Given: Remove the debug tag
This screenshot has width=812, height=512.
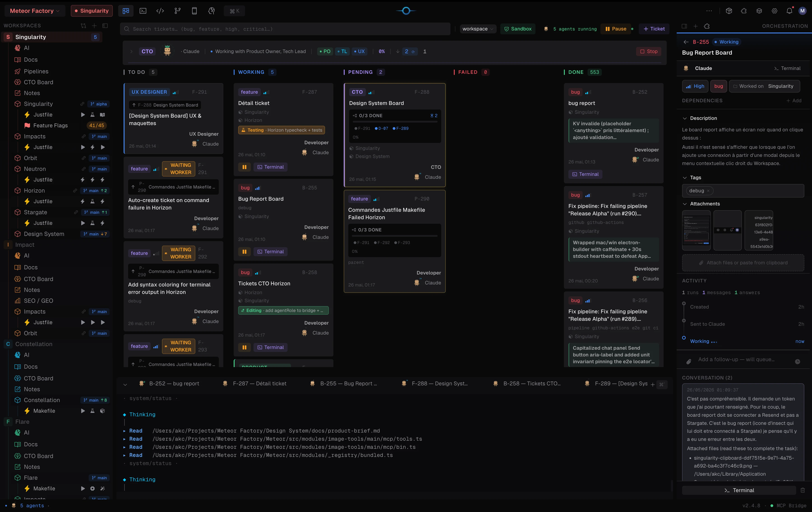Looking at the screenshot, I should click(708, 191).
